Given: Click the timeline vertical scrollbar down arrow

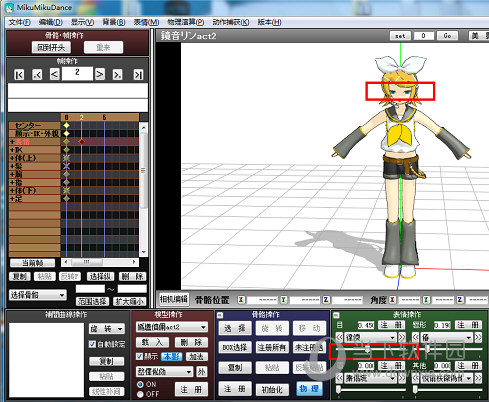Looking at the screenshot, I should coord(144,252).
